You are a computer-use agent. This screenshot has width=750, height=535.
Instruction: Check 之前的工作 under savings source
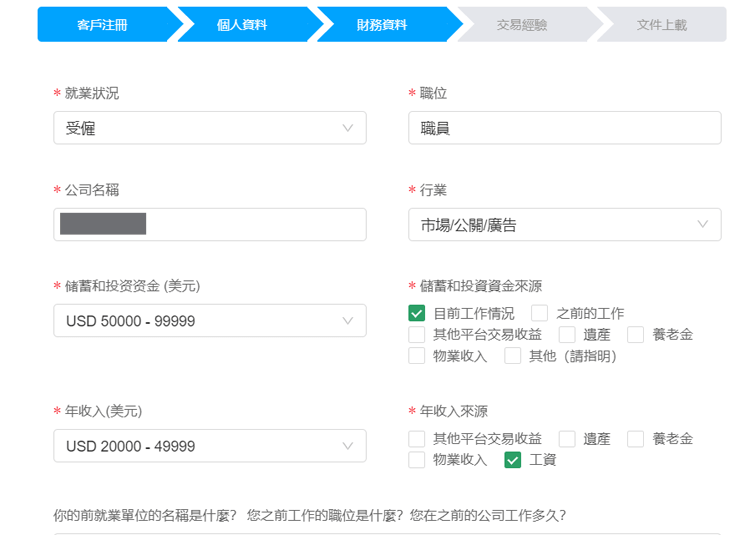coord(540,314)
